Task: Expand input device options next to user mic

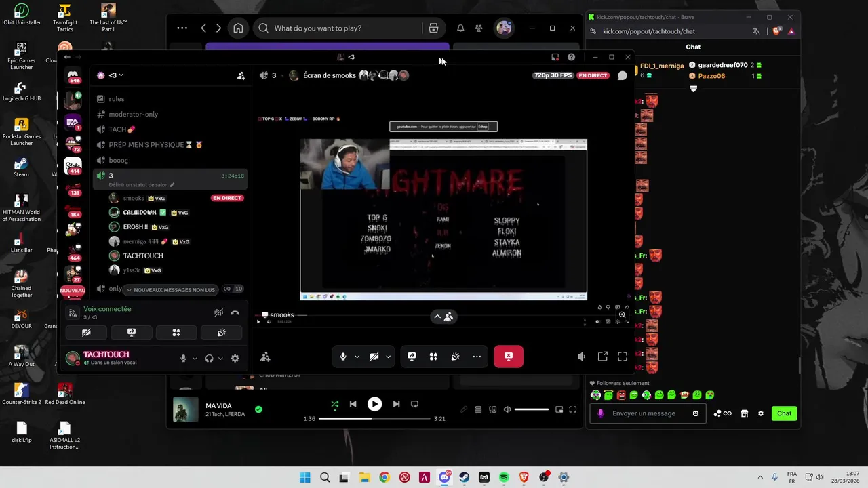Action: pos(195,359)
